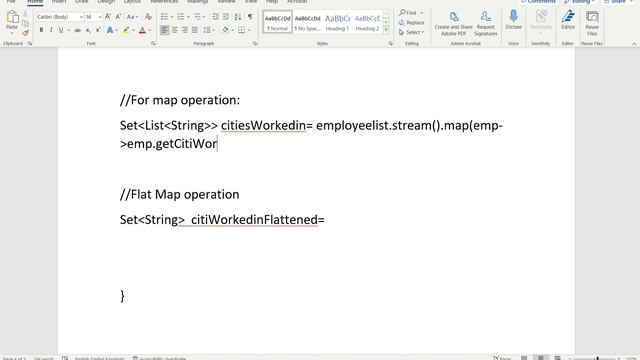This screenshot has height=360, width=640.
Task: Open the Borders dropdown arrow
Action: pyautogui.click(x=249, y=30)
